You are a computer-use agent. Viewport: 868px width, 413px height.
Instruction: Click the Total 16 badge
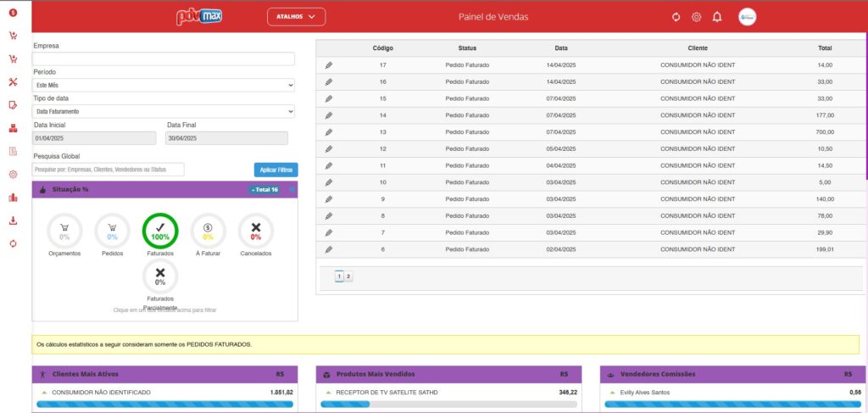pyautogui.click(x=265, y=189)
